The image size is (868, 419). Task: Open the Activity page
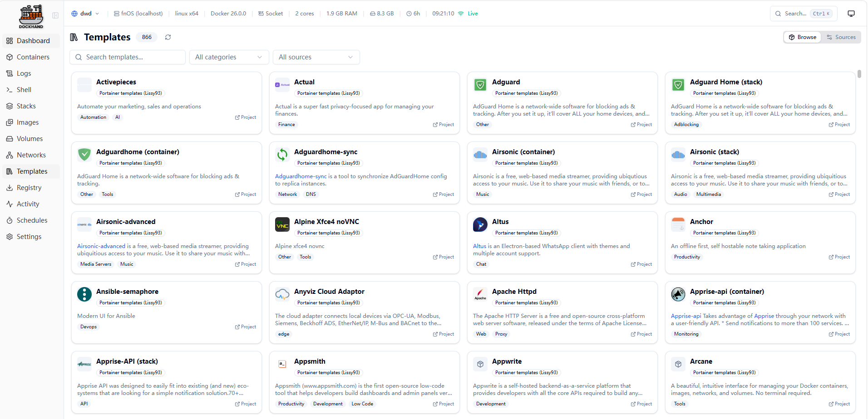tap(31, 204)
